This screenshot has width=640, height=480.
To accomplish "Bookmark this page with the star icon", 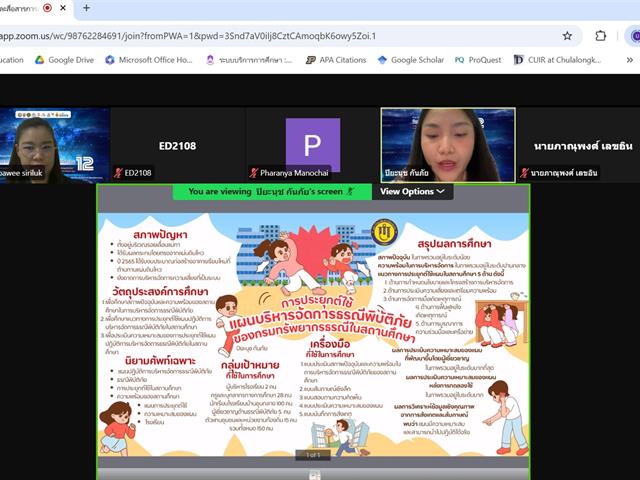I will 567,36.
